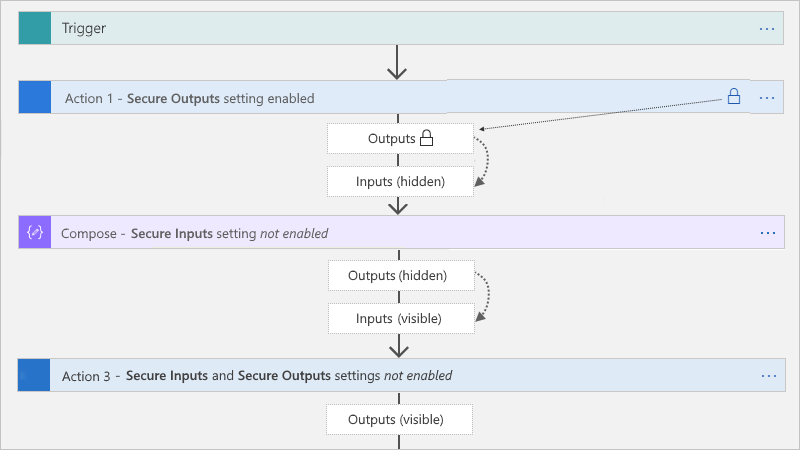The height and width of the screenshot is (450, 800).
Task: Expand the Action 3 step title
Action: coord(257,376)
